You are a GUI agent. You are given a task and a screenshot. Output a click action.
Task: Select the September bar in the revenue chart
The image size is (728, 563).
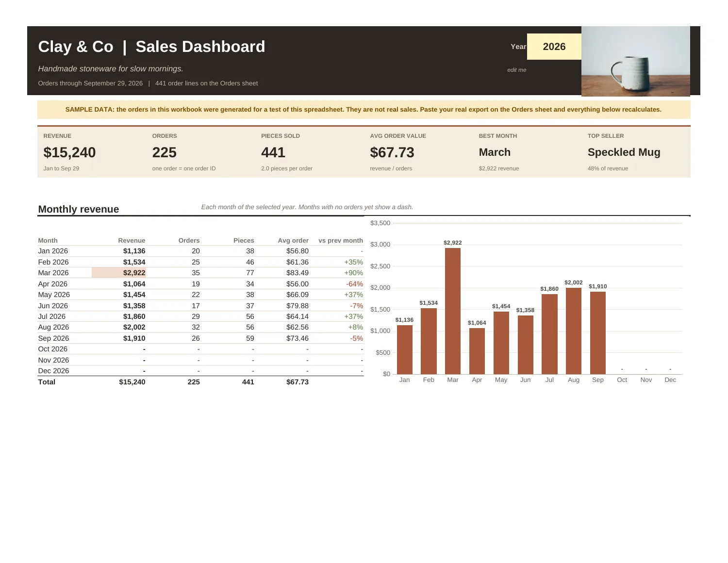[x=598, y=333]
